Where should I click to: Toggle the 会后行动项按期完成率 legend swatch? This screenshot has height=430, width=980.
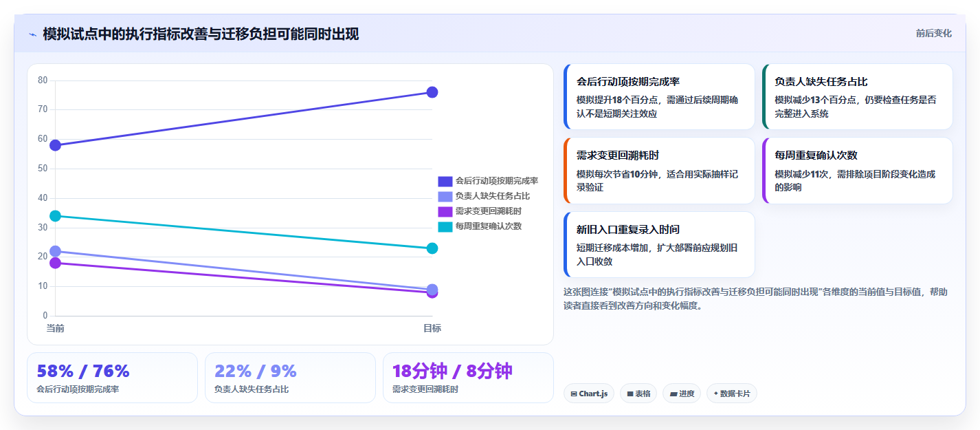pyautogui.click(x=445, y=181)
